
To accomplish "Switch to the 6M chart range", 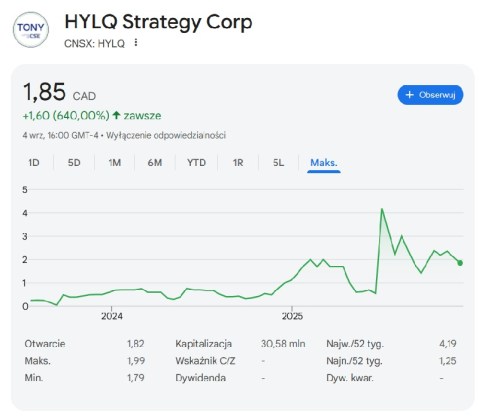I will coord(155,163).
